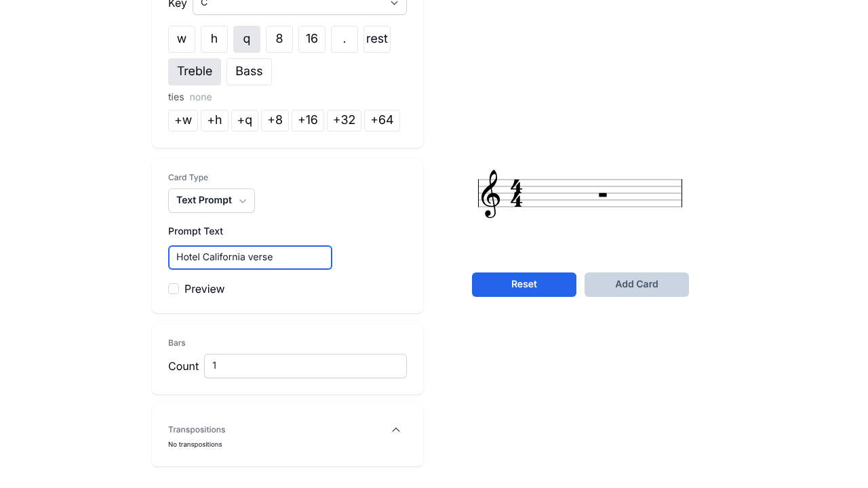Click the Prompt Text input field

250,258
